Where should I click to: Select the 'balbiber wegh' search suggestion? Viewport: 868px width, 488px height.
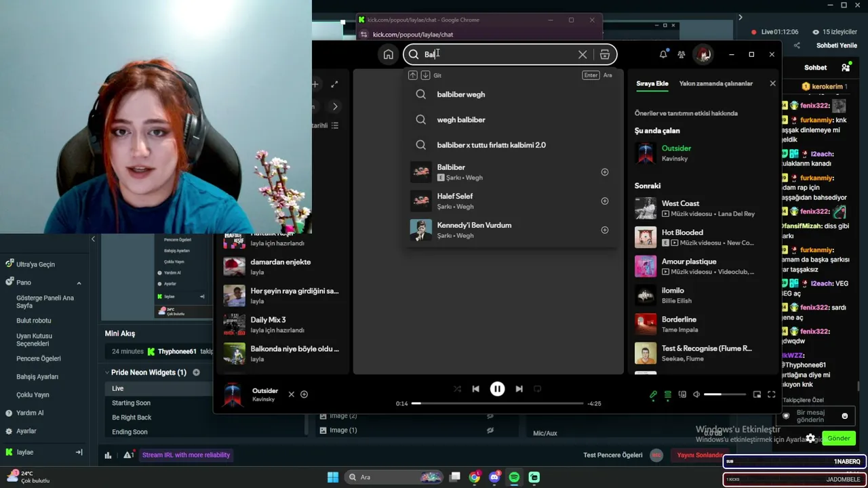click(512, 95)
